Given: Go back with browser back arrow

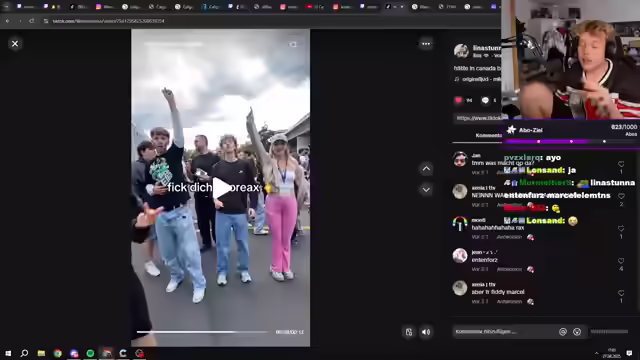Looking at the screenshot, I should click(7, 21).
